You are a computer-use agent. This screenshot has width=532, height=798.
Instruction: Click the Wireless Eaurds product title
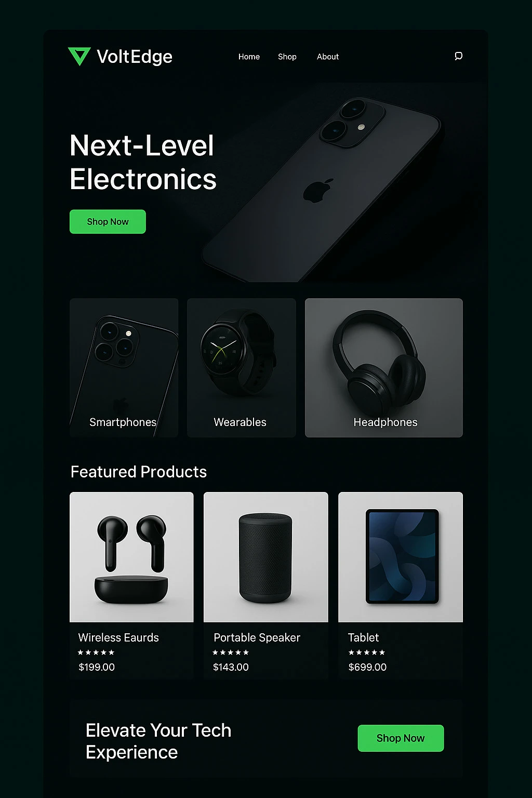pyautogui.click(x=118, y=637)
